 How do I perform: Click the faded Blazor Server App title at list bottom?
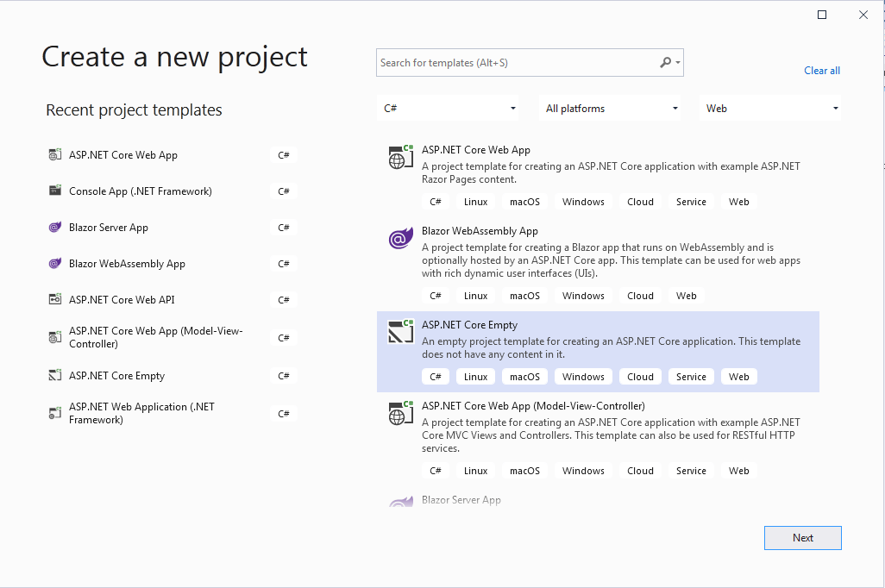461,499
